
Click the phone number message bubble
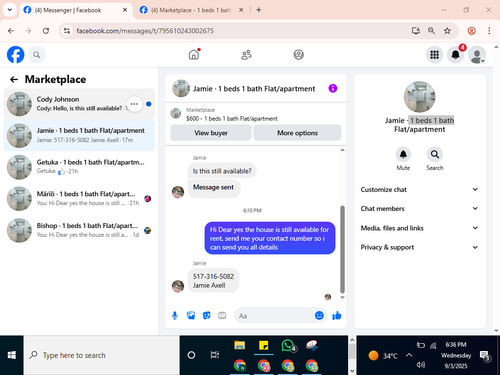213,281
